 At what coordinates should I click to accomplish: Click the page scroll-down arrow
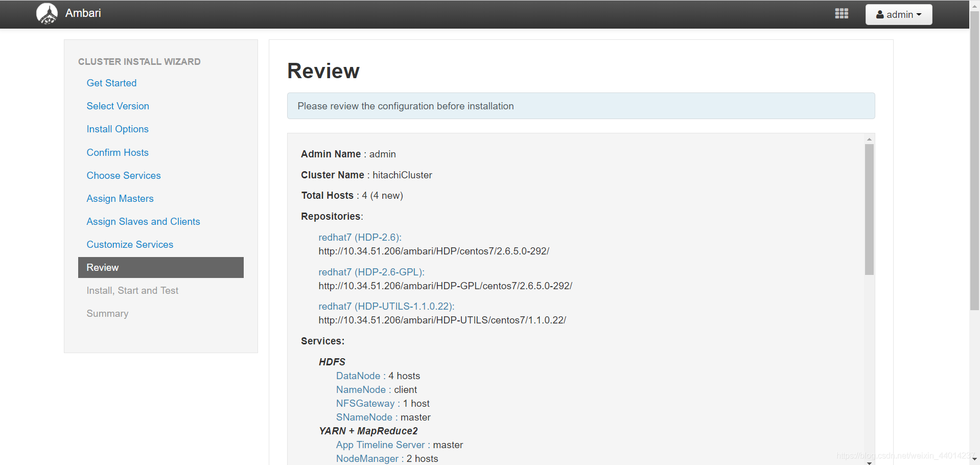click(974, 459)
